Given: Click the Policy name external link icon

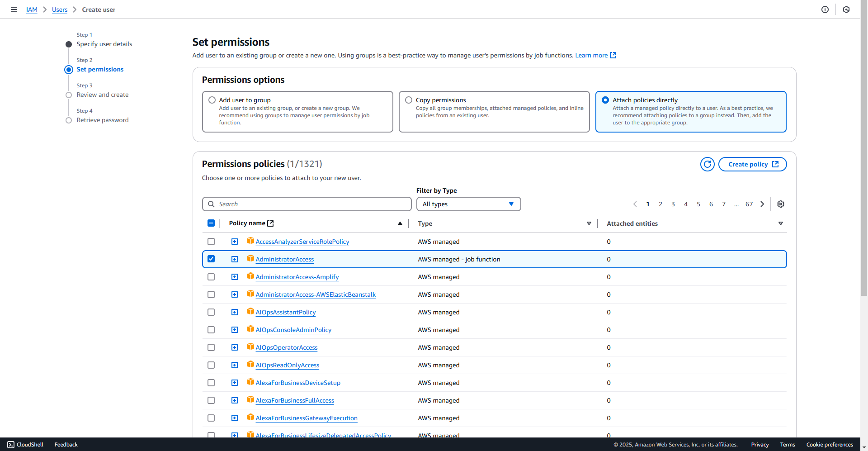Looking at the screenshot, I should (270, 223).
